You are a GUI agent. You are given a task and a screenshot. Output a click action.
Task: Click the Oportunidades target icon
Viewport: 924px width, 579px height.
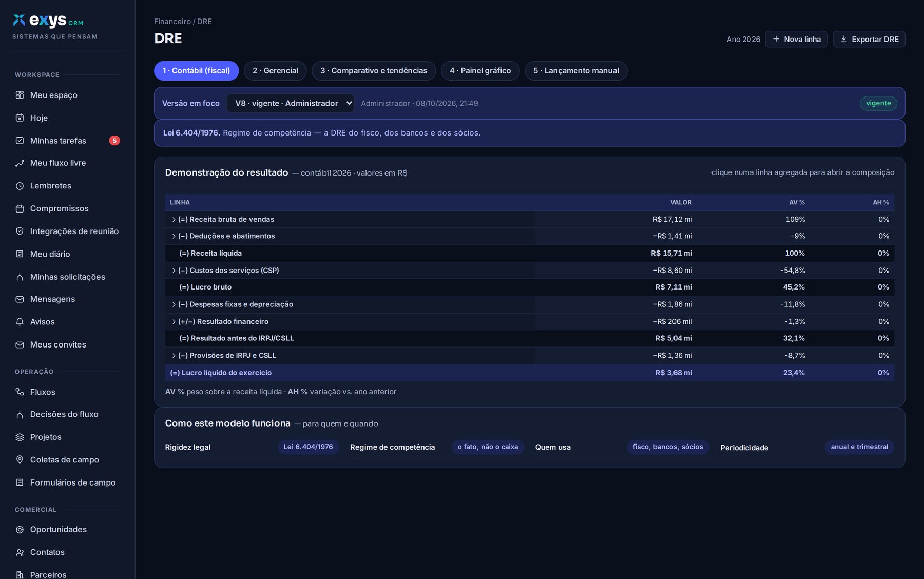20,530
